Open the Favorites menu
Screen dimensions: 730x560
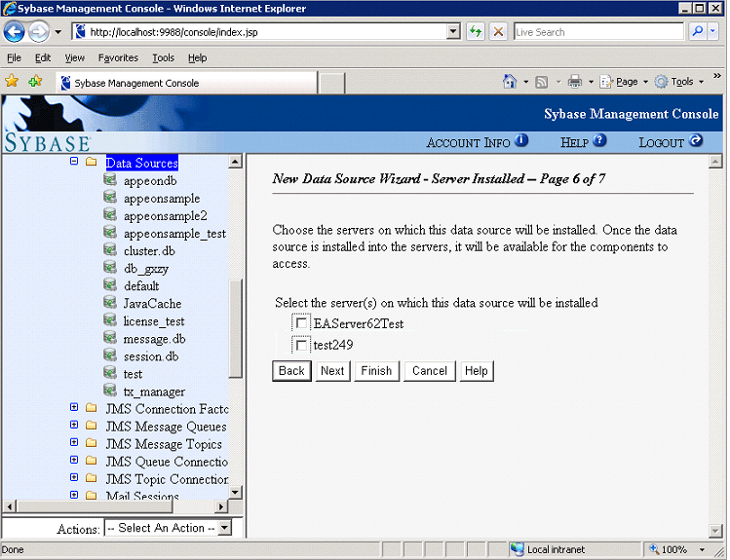point(118,57)
